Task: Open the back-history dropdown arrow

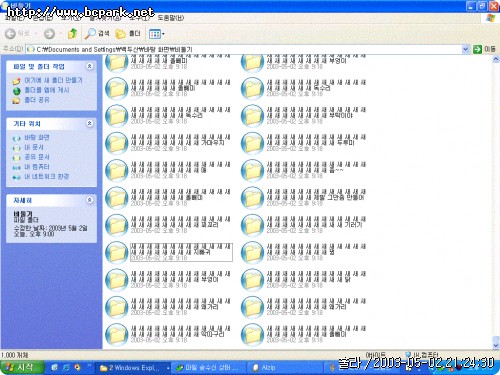Action: (35, 34)
